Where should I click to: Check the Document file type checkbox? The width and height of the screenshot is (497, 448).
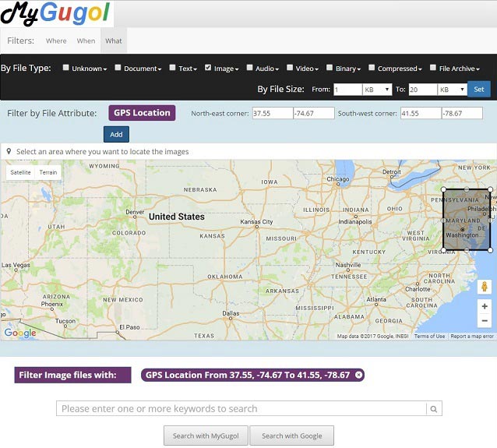pyautogui.click(x=118, y=68)
